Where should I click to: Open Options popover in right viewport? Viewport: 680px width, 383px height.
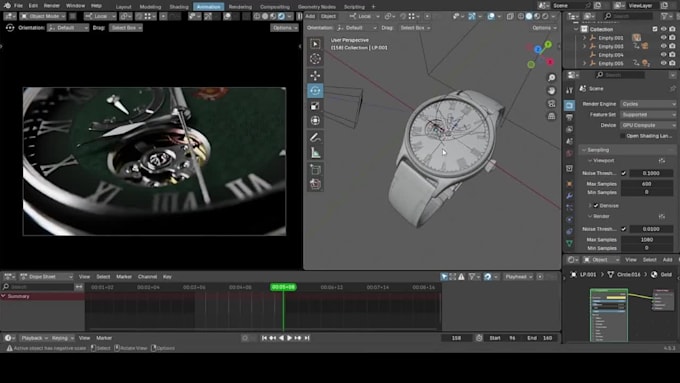coord(544,28)
